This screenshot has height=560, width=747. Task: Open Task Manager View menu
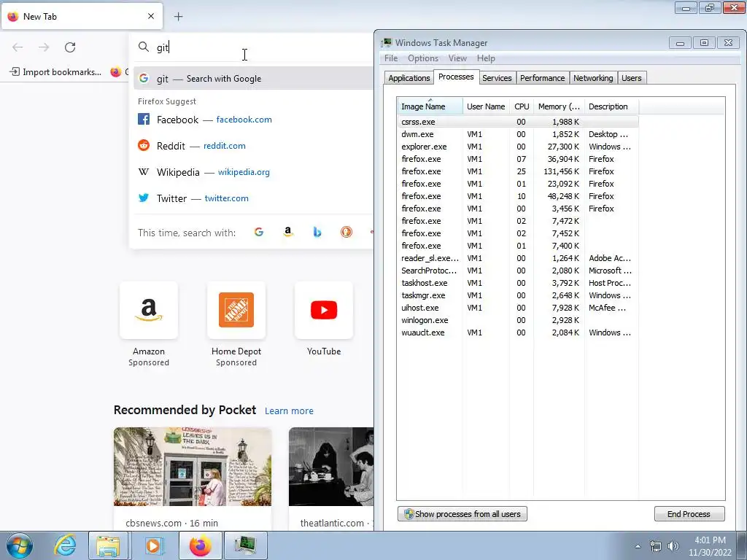(457, 58)
